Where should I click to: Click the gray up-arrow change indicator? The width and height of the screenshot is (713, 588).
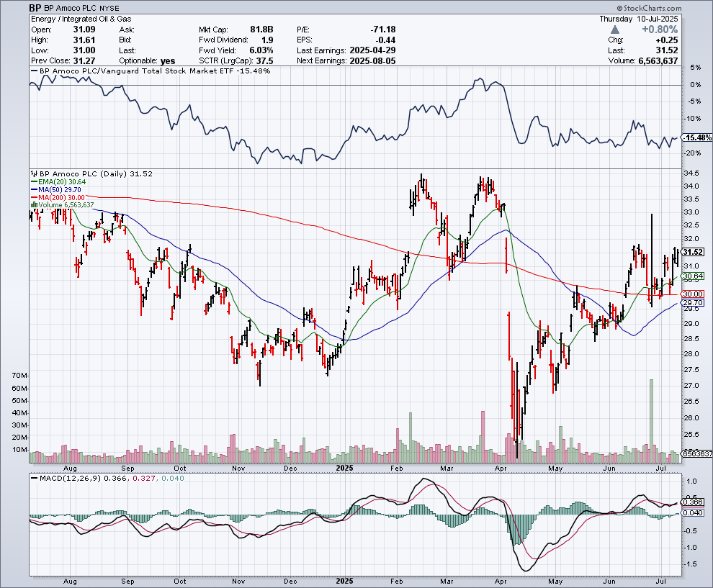[x=615, y=30]
